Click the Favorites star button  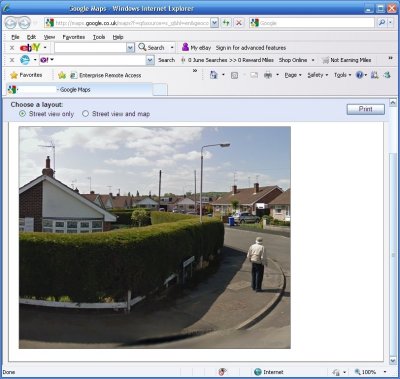[26, 75]
